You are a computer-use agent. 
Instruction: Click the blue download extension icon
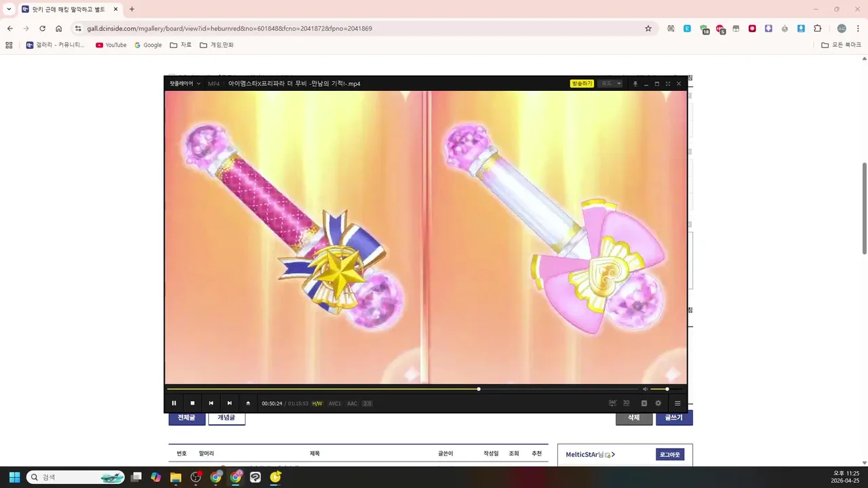point(801,28)
